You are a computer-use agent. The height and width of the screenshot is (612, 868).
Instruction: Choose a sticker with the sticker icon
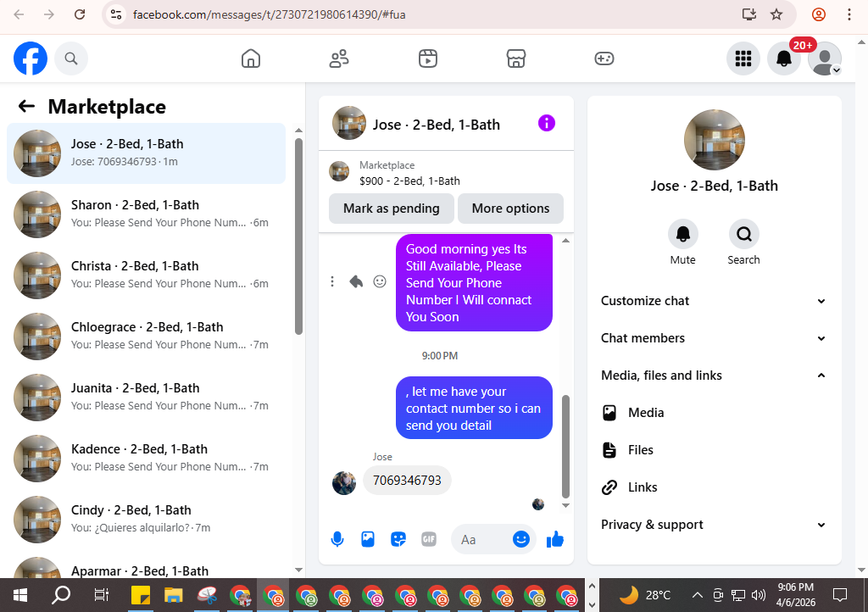pyautogui.click(x=398, y=539)
